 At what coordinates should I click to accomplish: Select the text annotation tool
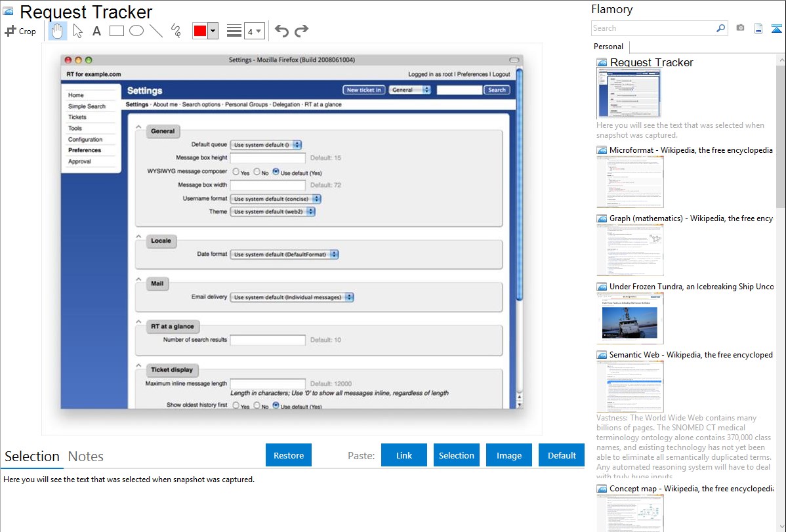[x=96, y=31]
